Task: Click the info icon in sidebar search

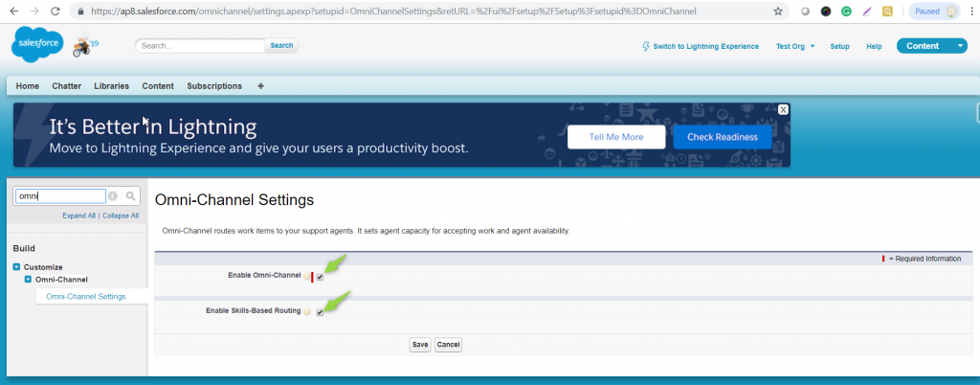Action: (113, 196)
